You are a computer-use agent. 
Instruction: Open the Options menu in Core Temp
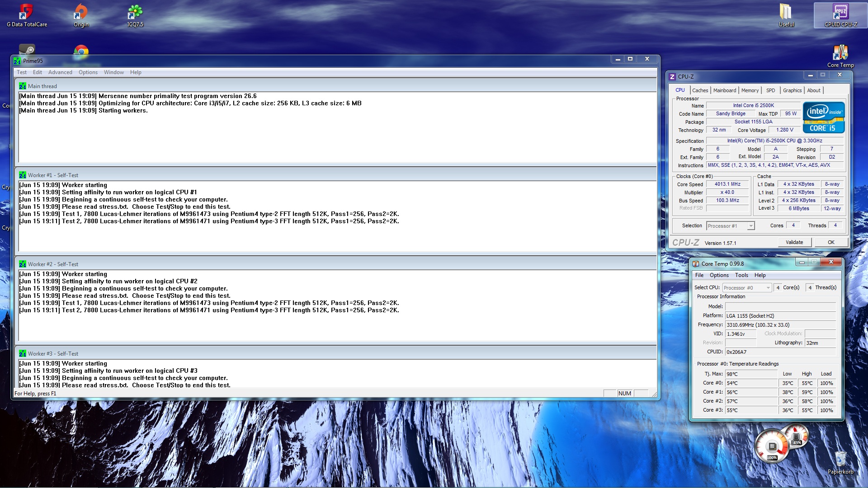point(719,275)
